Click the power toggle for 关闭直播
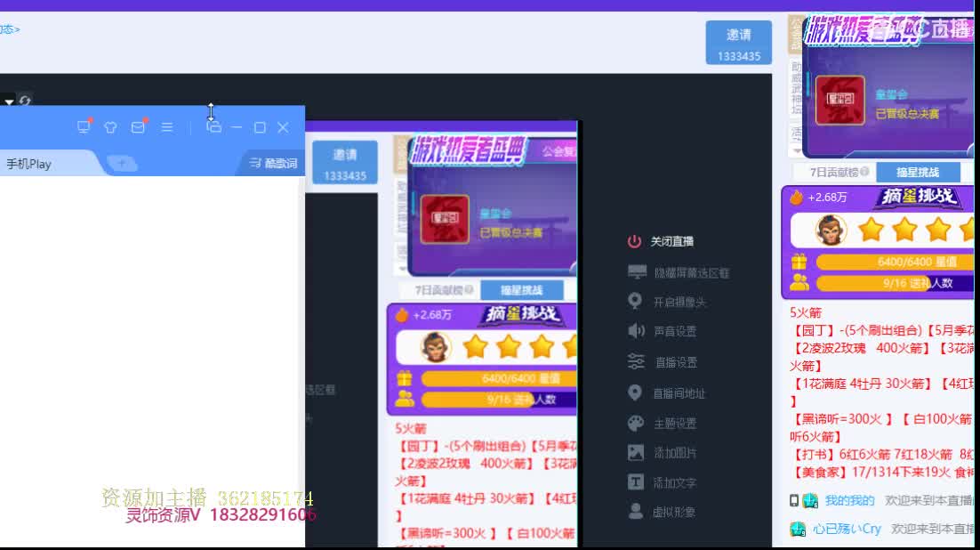This screenshot has width=980, height=550. pos(634,240)
